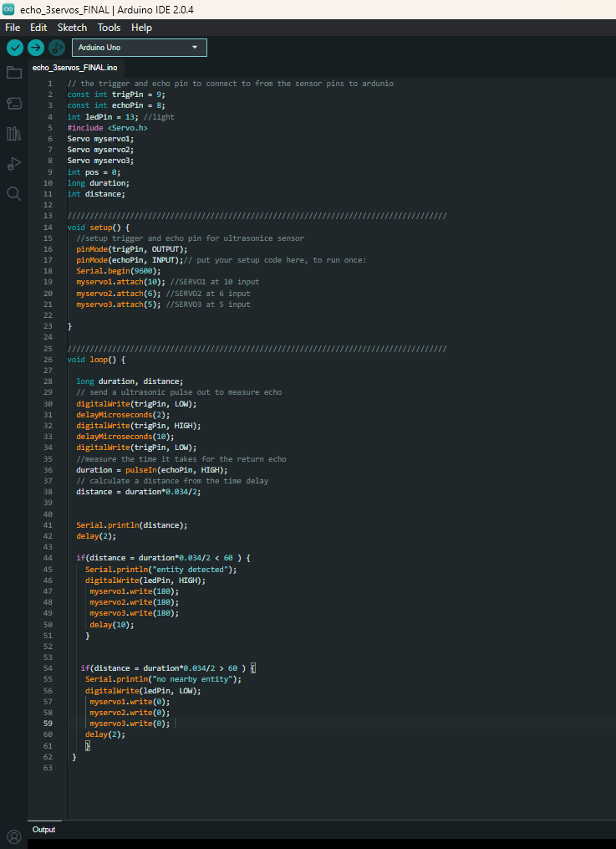Screen dimensions: 616x849
Task: Click line number 26 in the gutter
Action: 48,360
